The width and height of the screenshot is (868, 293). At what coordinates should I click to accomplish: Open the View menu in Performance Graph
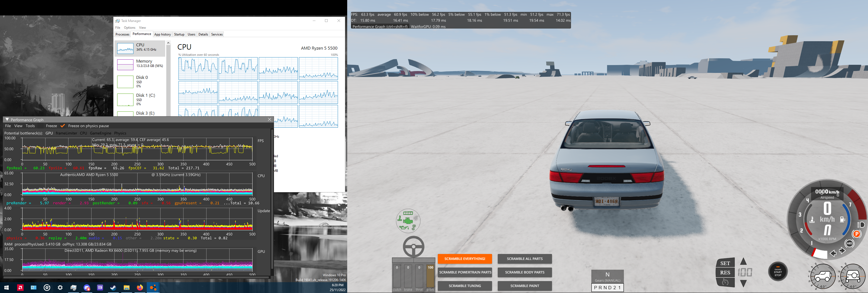(x=18, y=126)
